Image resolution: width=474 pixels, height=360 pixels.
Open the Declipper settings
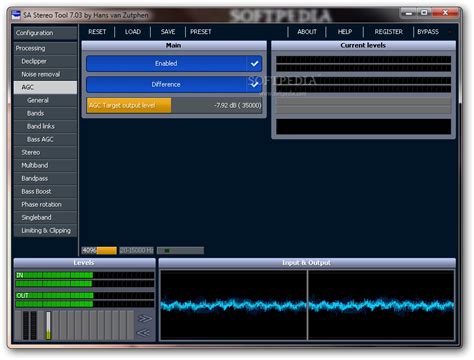[x=45, y=61]
